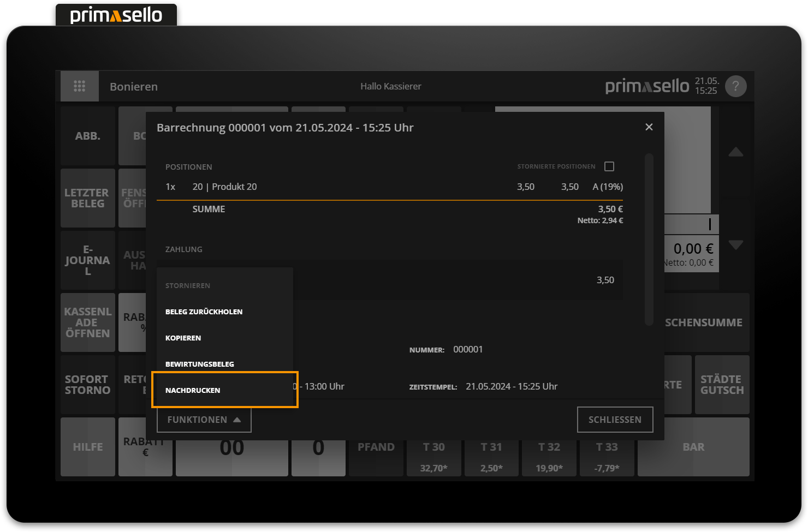Enable the Stornierte Positionen checkbox
This screenshot has height=532, width=808.
(x=609, y=166)
